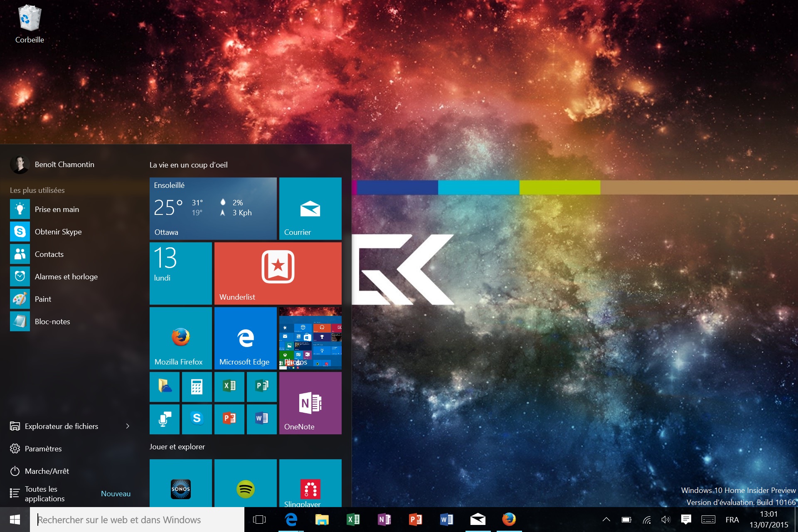Click the Windows search field
This screenshot has width=798, height=532.
click(x=137, y=520)
